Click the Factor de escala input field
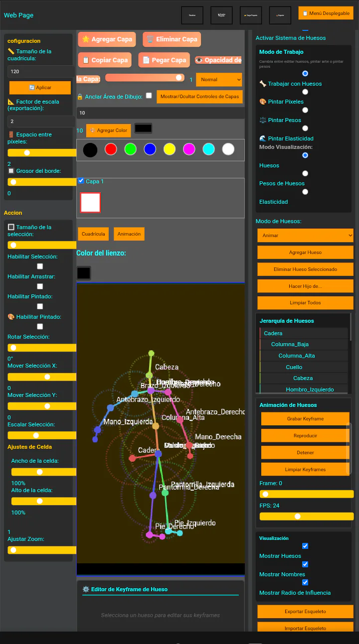 [41, 122]
